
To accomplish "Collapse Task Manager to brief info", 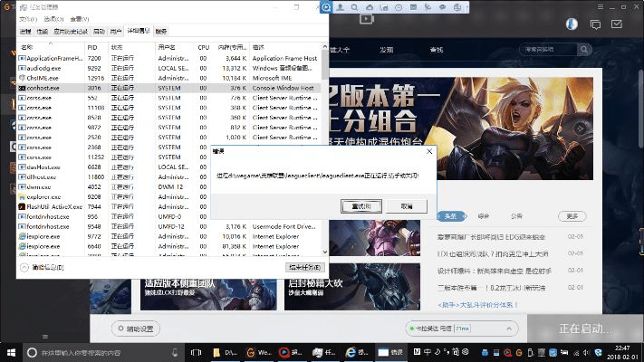I will (x=43, y=268).
